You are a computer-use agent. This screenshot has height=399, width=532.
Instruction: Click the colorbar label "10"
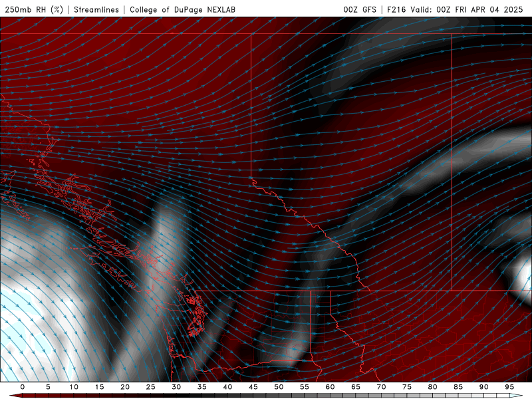pos(74,387)
